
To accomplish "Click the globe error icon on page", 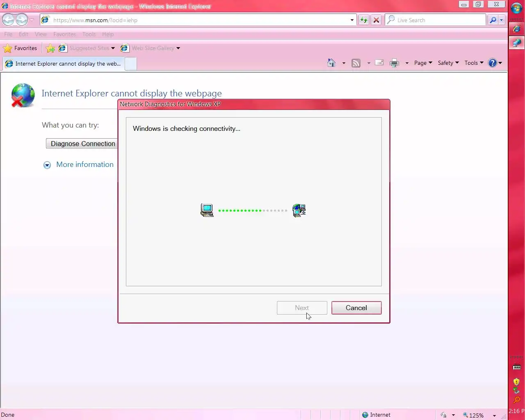I will (x=23, y=95).
